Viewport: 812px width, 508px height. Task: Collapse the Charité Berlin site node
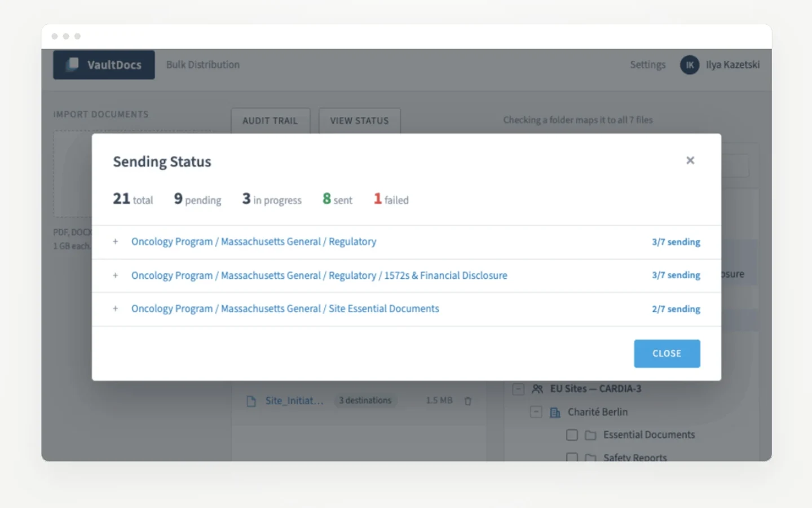536,412
